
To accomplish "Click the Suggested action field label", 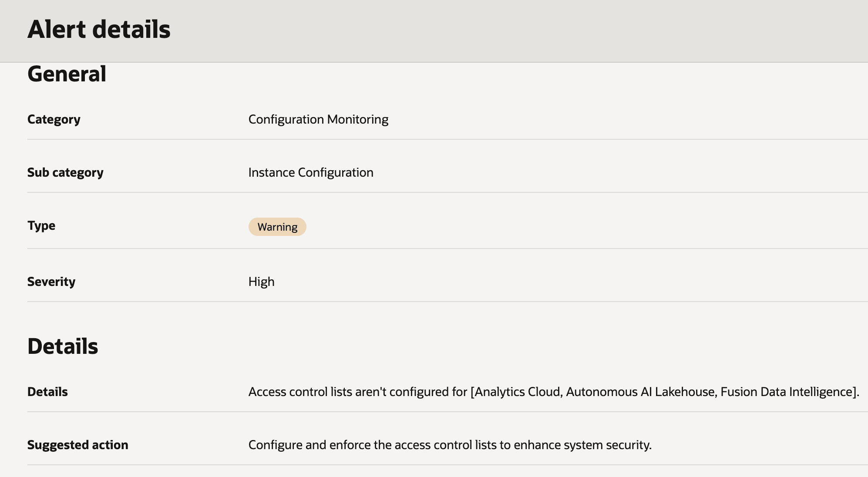I will [78, 445].
